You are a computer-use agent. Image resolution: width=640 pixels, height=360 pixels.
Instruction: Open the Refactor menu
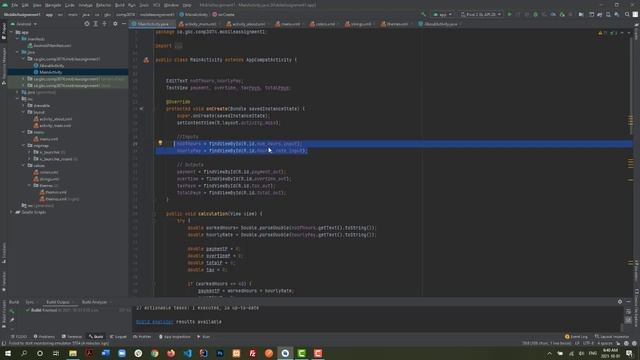coord(103,5)
